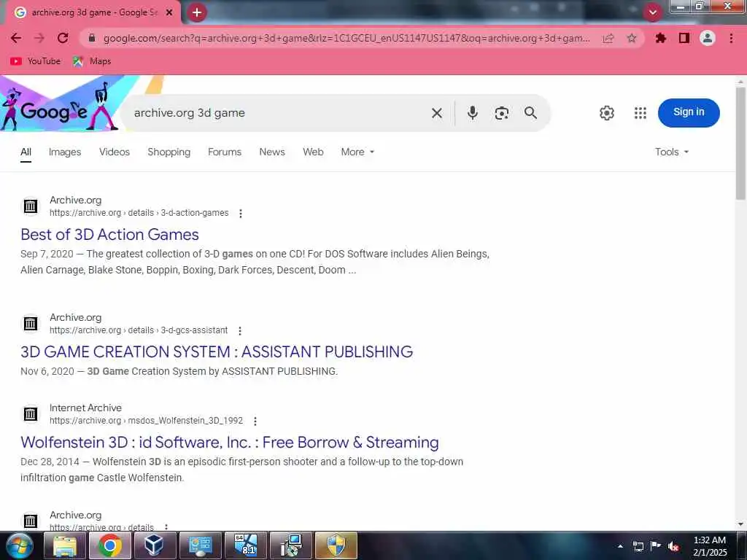Open File Explorer from the taskbar

(x=65, y=545)
